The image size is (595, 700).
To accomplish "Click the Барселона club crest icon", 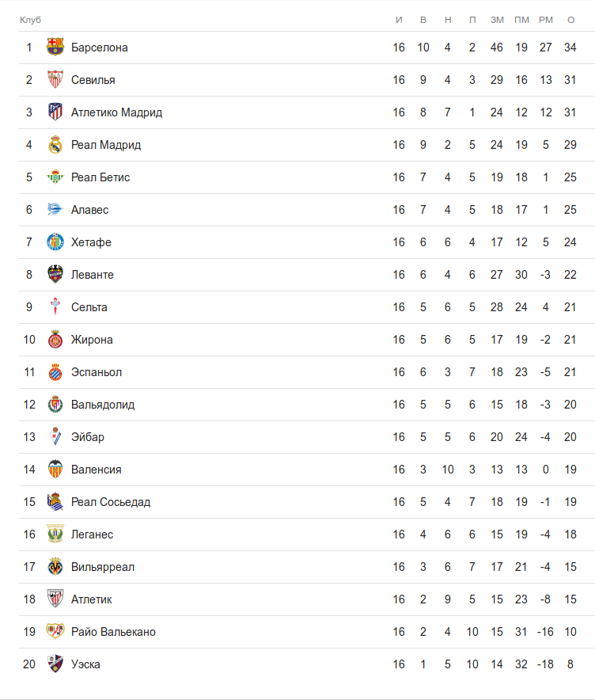I will [x=55, y=48].
